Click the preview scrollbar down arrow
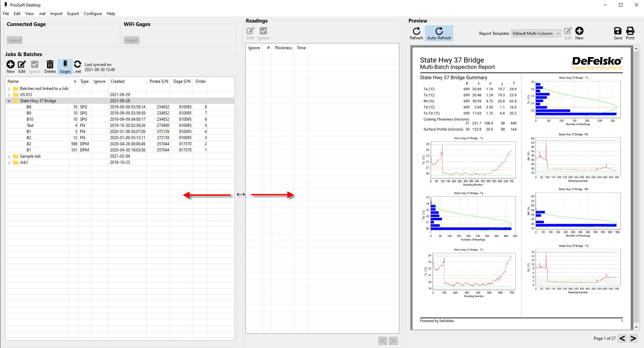 click(636, 327)
